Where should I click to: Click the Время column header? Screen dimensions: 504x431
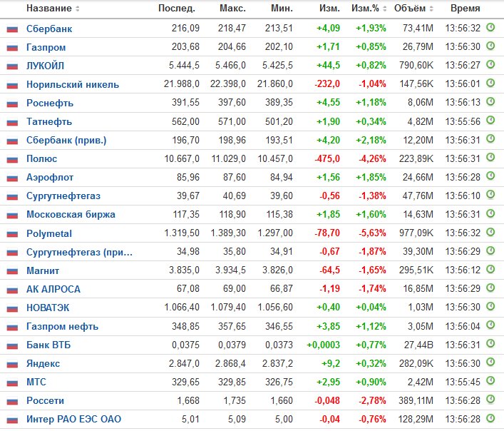(465, 9)
